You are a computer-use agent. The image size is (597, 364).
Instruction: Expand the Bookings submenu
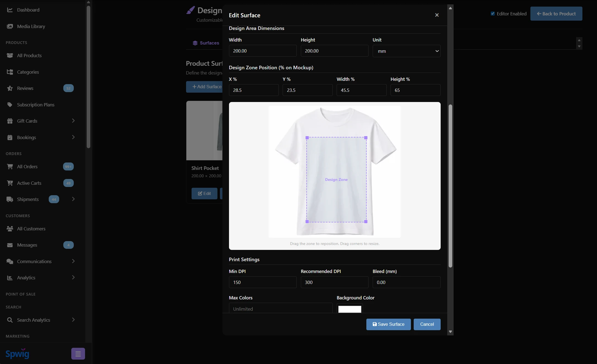[x=73, y=137]
